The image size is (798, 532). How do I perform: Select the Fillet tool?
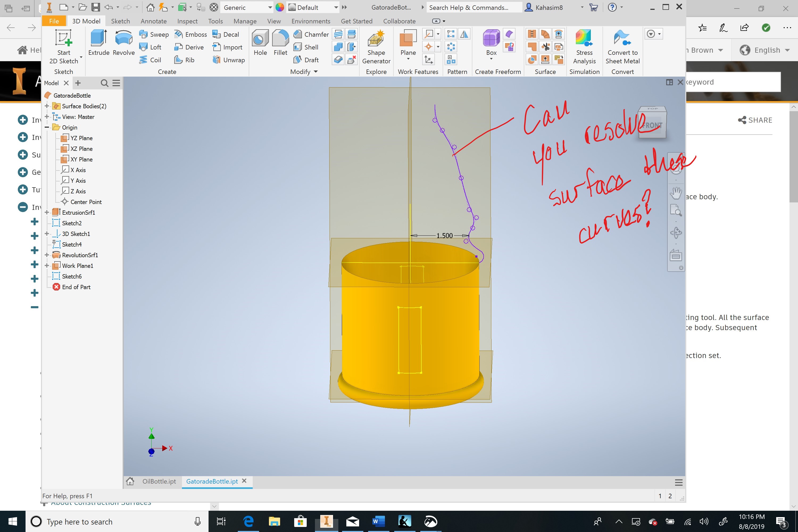(280, 42)
